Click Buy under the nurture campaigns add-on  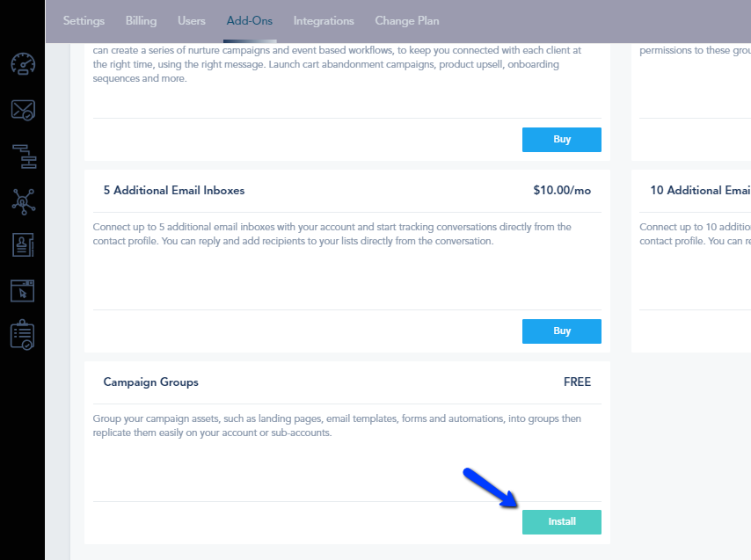562,140
